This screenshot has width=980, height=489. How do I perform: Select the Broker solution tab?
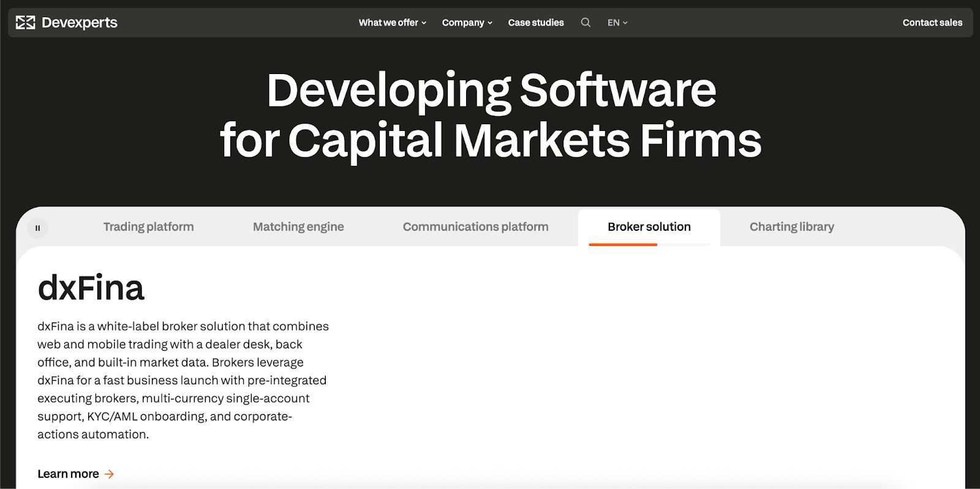coord(649,226)
